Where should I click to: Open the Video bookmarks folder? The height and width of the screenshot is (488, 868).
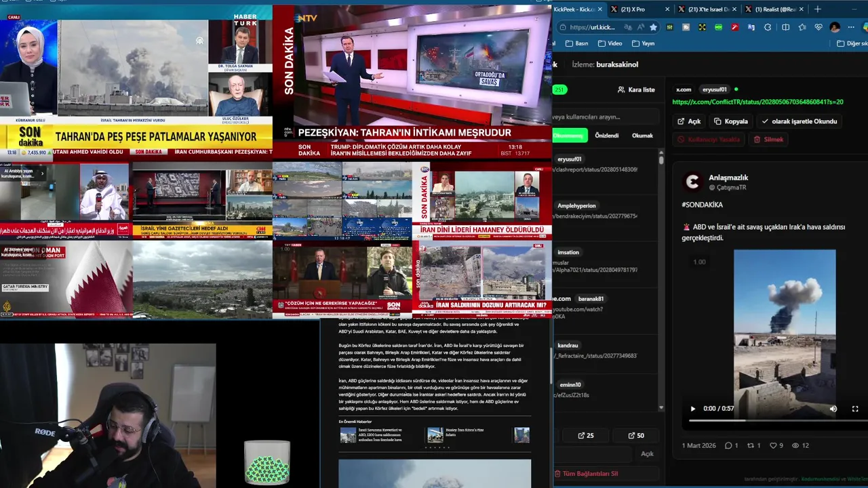point(609,43)
